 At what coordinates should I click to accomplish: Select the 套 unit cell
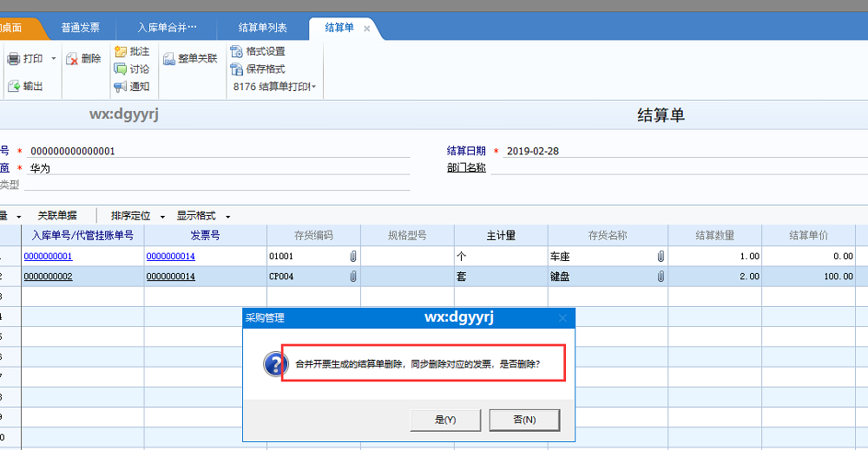(501, 277)
